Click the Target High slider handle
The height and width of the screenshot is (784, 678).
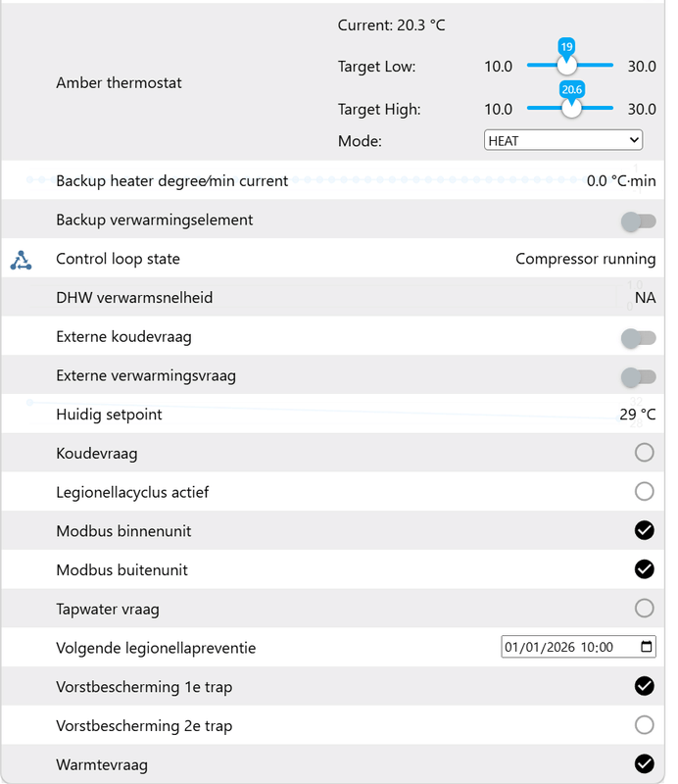pos(572,108)
